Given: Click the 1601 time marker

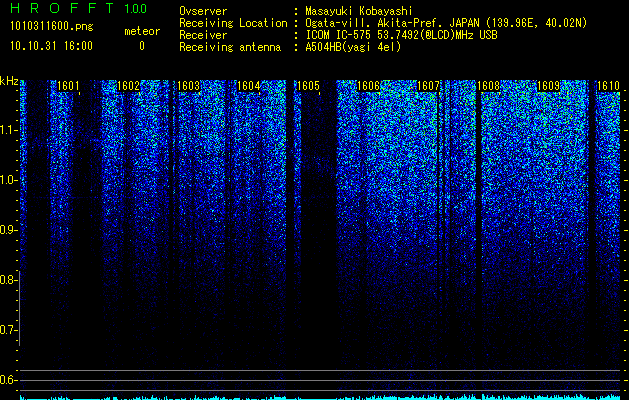Looking at the screenshot, I should pos(68,86).
